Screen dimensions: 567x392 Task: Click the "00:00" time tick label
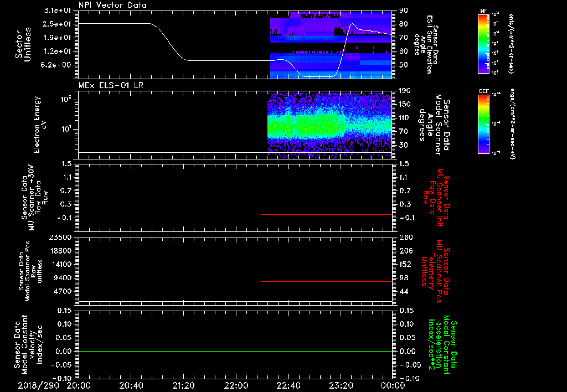click(x=393, y=385)
